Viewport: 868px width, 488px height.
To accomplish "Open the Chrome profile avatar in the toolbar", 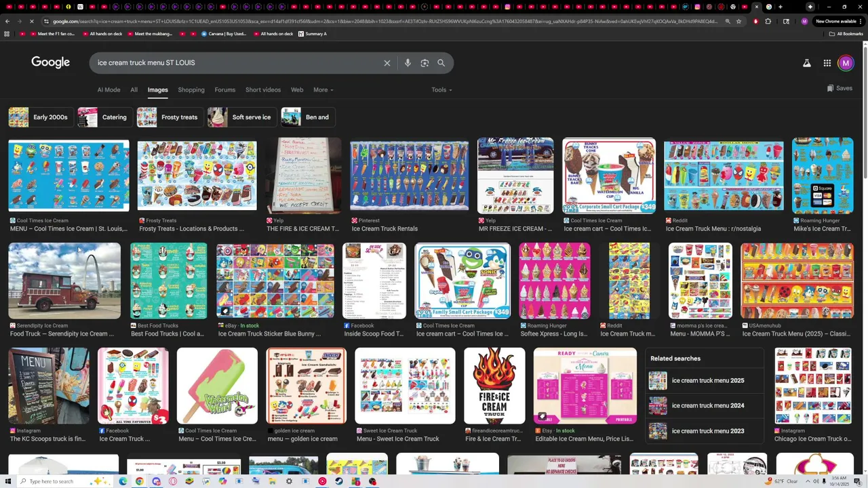I will (804, 21).
